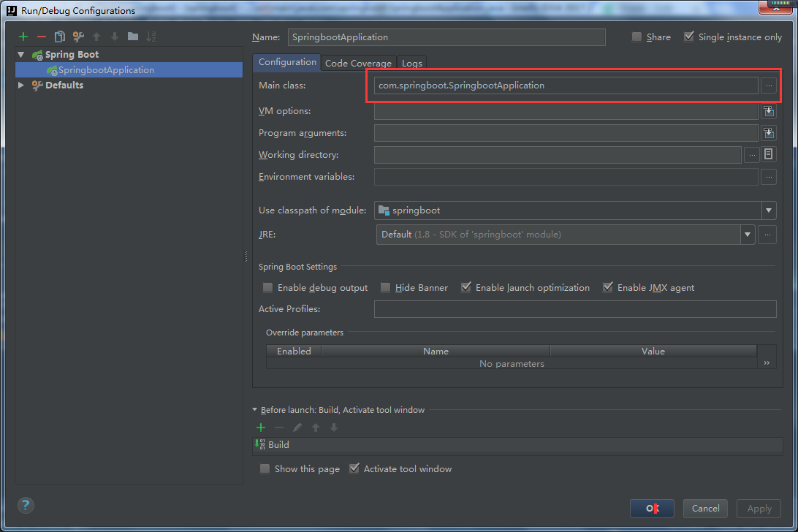The image size is (798, 532).
Task: Move the configuration up in the list toolbar
Action: click(96, 37)
